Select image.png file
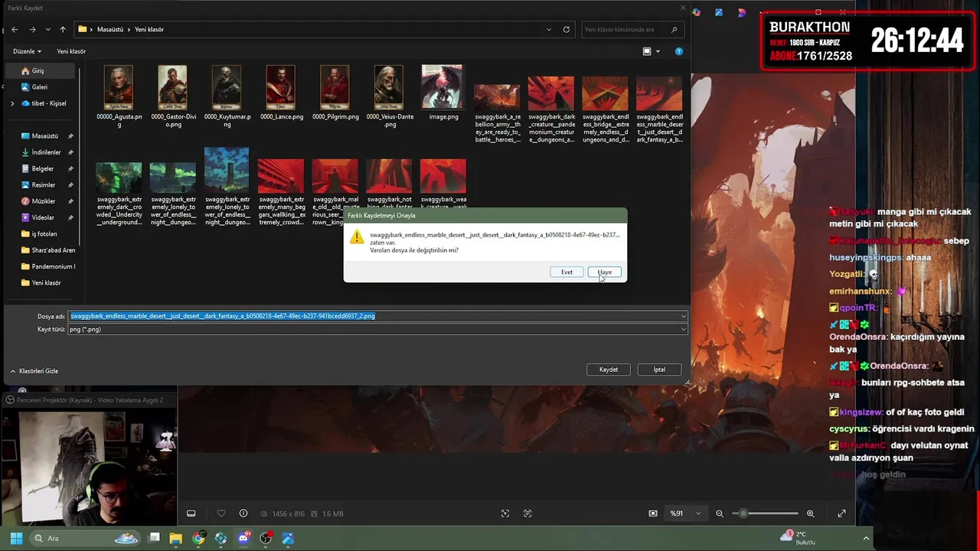The image size is (980, 551). [x=443, y=93]
